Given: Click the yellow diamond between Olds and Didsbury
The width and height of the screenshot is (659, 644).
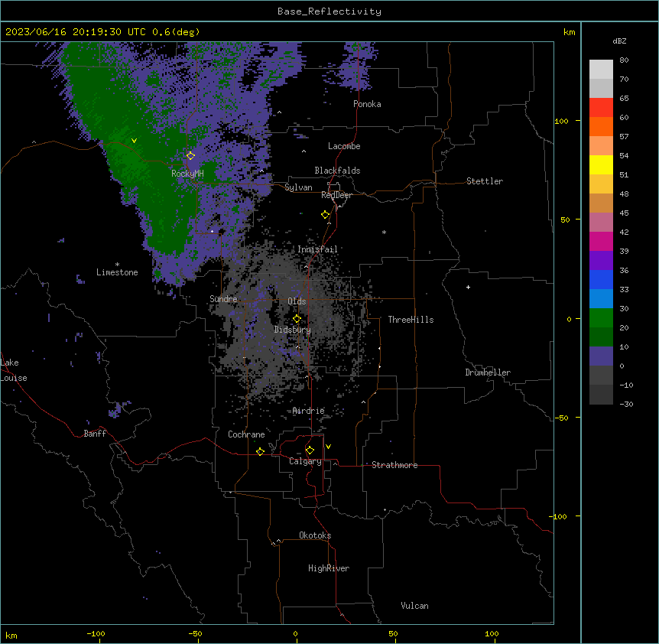Looking at the screenshot, I should [297, 318].
